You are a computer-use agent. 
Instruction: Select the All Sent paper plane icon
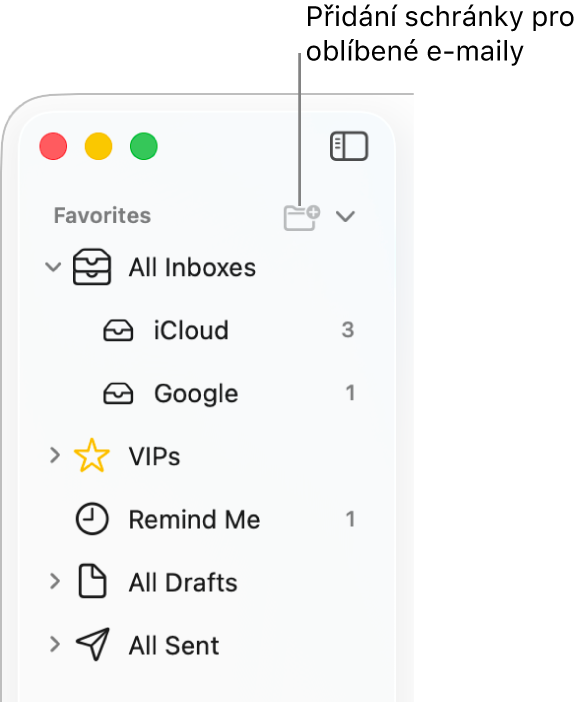tap(93, 644)
